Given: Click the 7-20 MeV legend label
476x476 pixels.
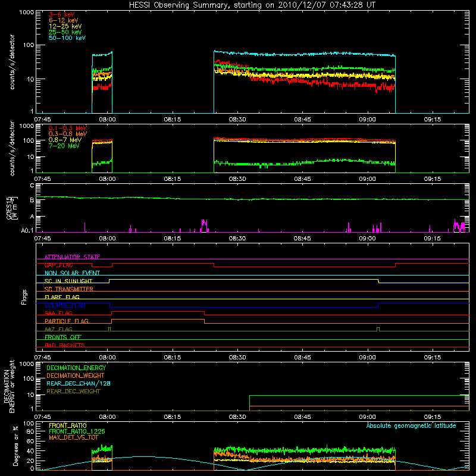Looking at the screenshot, I should pos(64,146).
